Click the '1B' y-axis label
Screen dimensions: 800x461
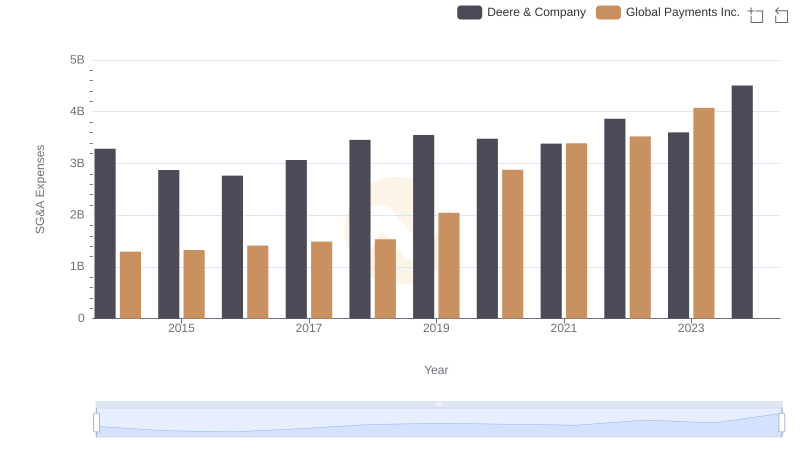[77, 266]
